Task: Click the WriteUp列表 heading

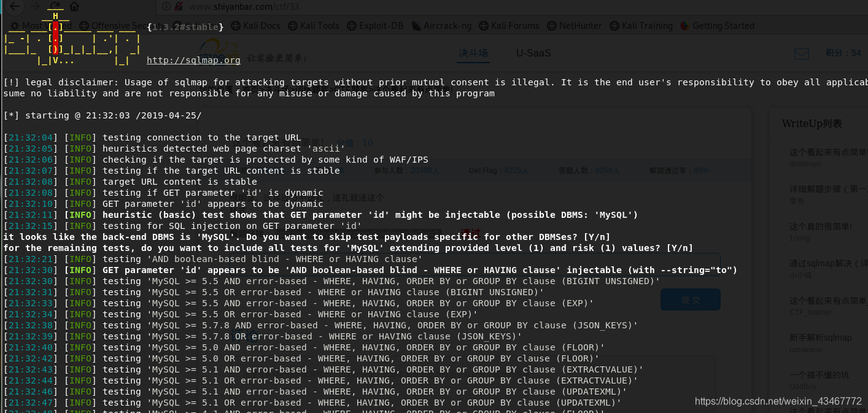Action: click(812, 123)
